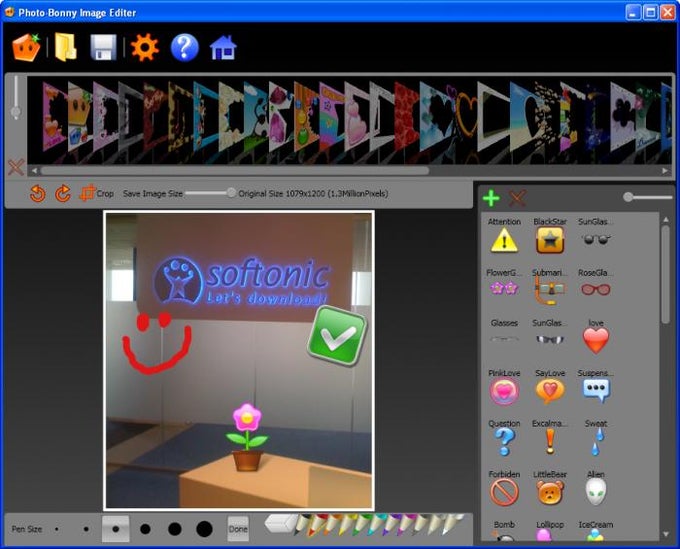
Task: Click the Done button for drawing
Action: pos(238,529)
